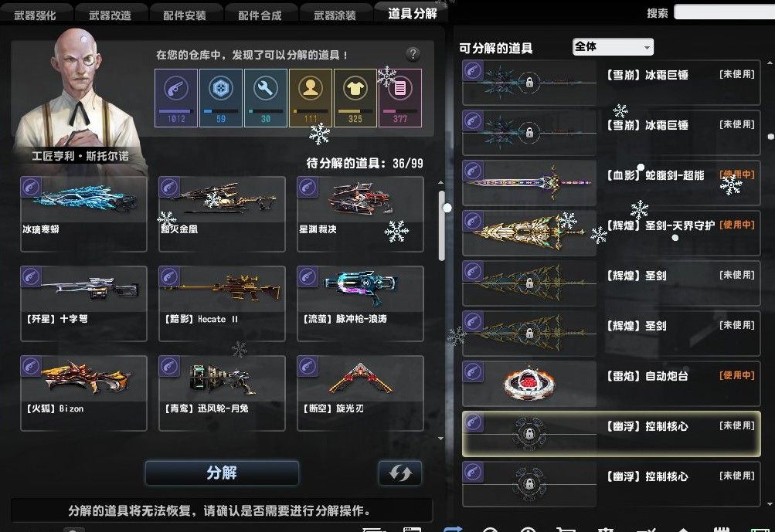Select the character icon showing 111
This screenshot has width=775, height=532.
tap(311, 98)
